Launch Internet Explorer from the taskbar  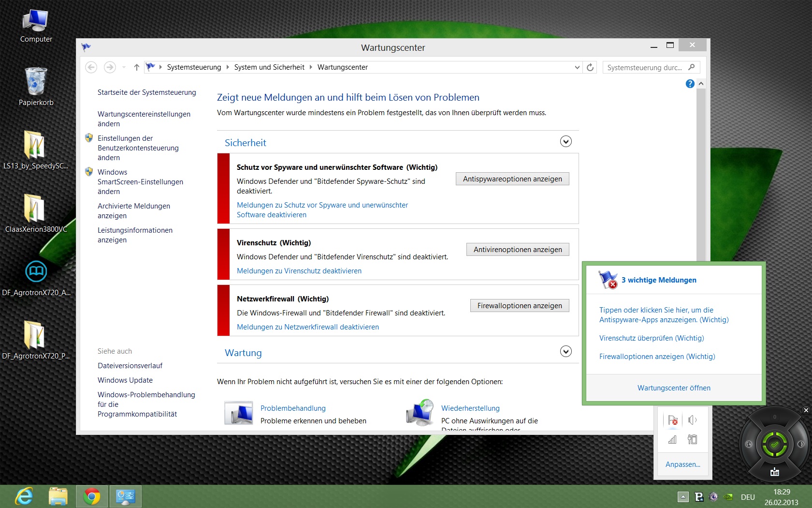(24, 496)
